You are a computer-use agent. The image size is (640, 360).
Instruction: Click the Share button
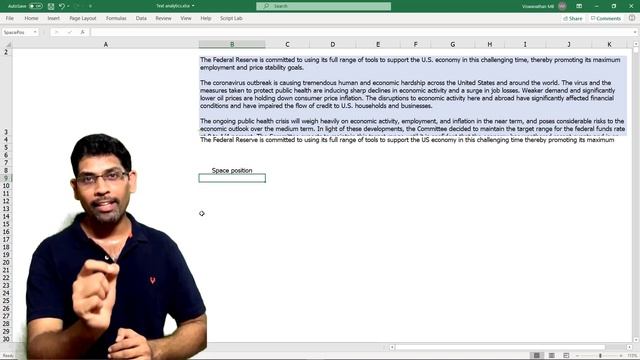click(x=573, y=18)
